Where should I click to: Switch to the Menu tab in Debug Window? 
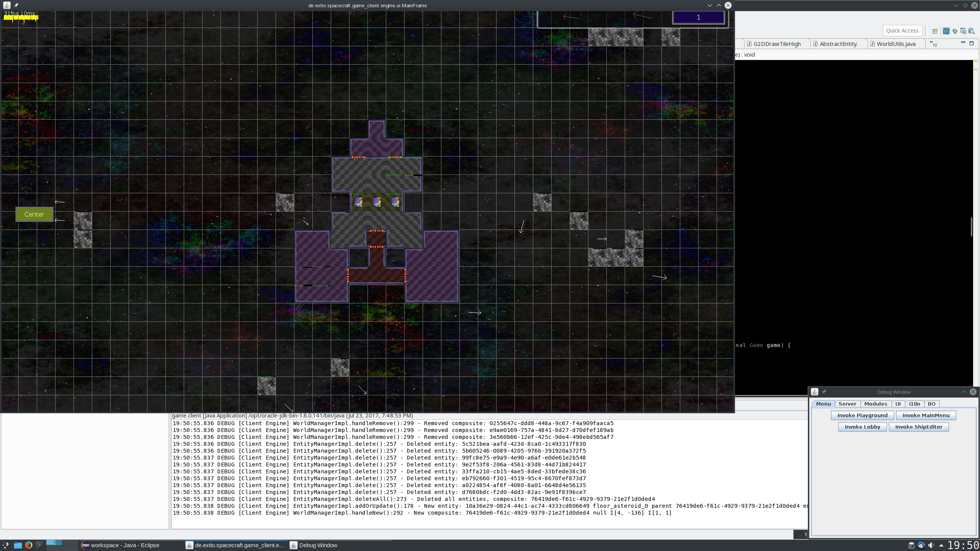(823, 404)
